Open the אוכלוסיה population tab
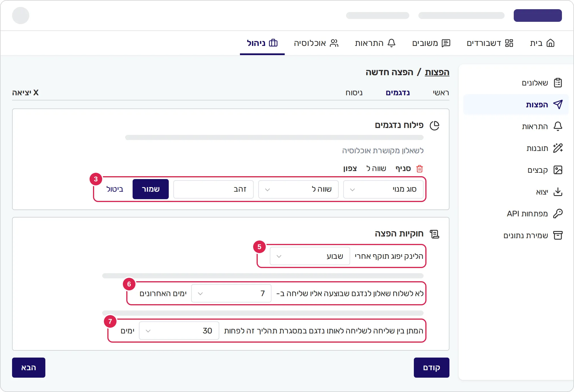 point(316,43)
